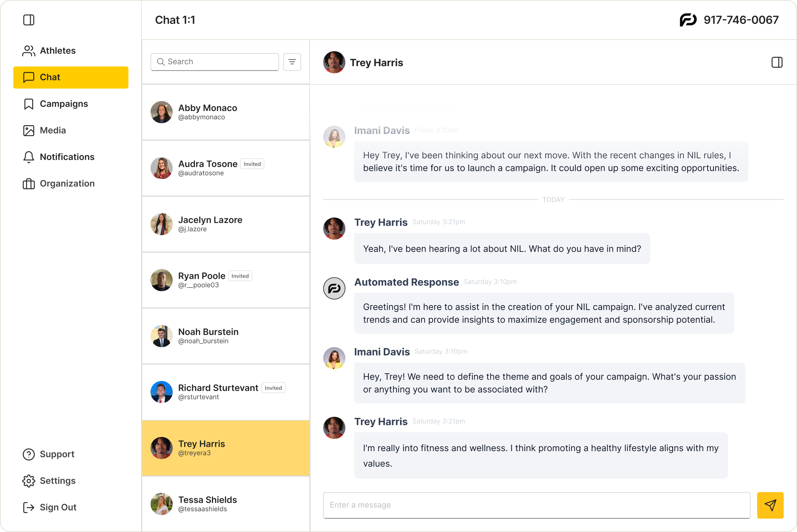The height and width of the screenshot is (532, 797).
Task: Open Tessa Shields conversation
Action: (x=226, y=504)
